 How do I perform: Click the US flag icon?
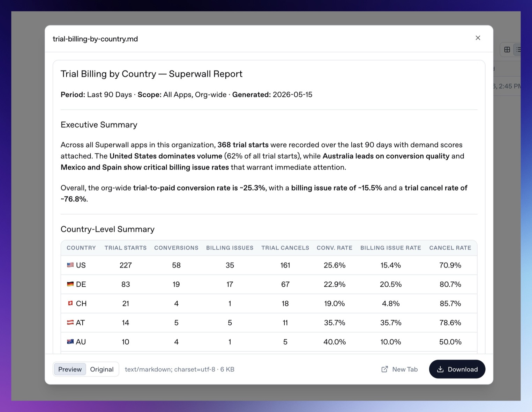70,265
